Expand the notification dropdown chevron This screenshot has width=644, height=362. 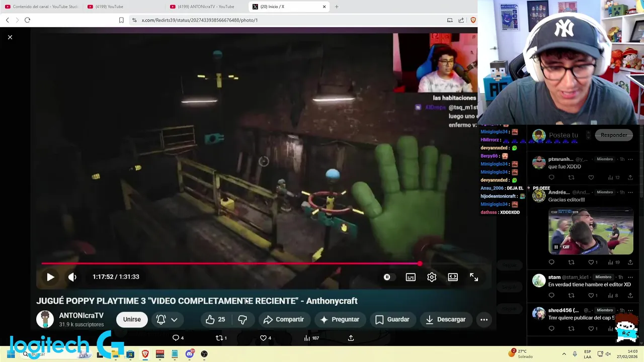[174, 320]
